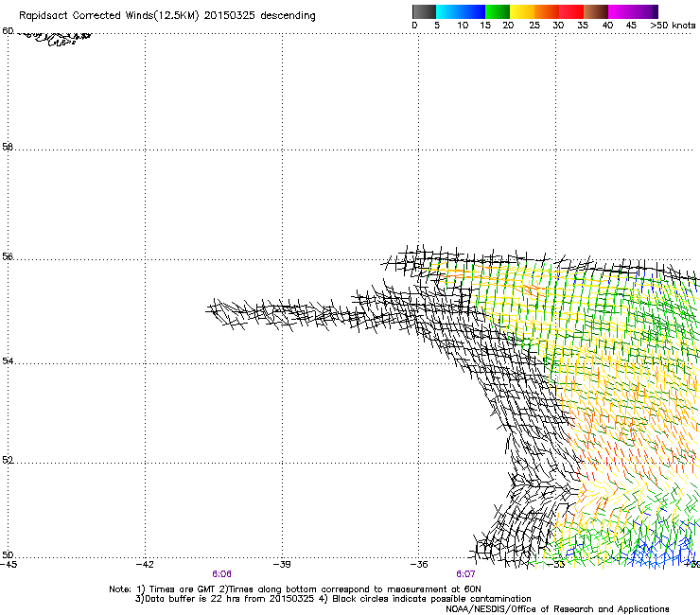This screenshot has width=700, height=615.
Task: Select the magenta 40-45 knots color swatch
Action: (621, 11)
